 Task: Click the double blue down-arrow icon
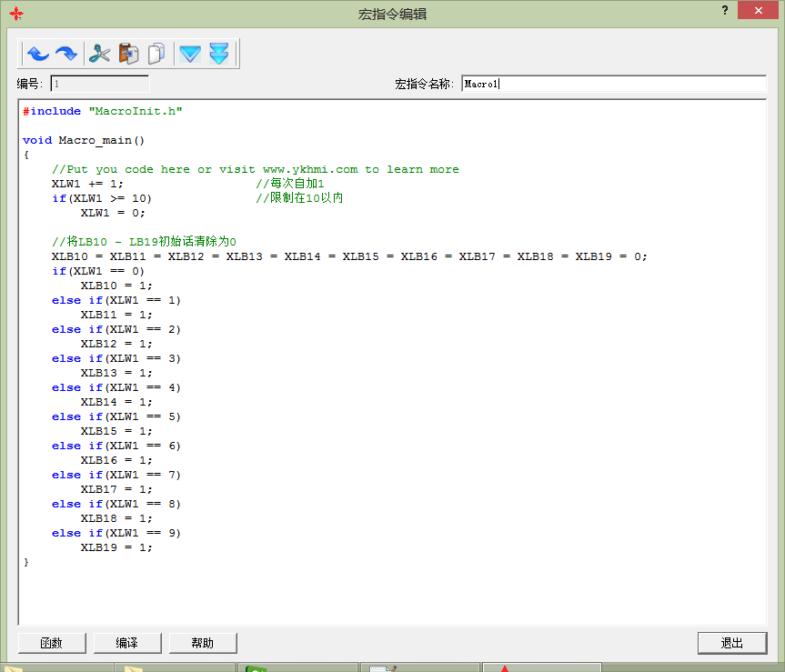[x=218, y=55]
